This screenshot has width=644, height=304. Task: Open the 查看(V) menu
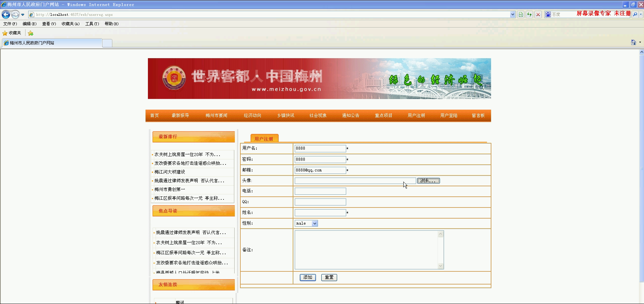pos(49,24)
